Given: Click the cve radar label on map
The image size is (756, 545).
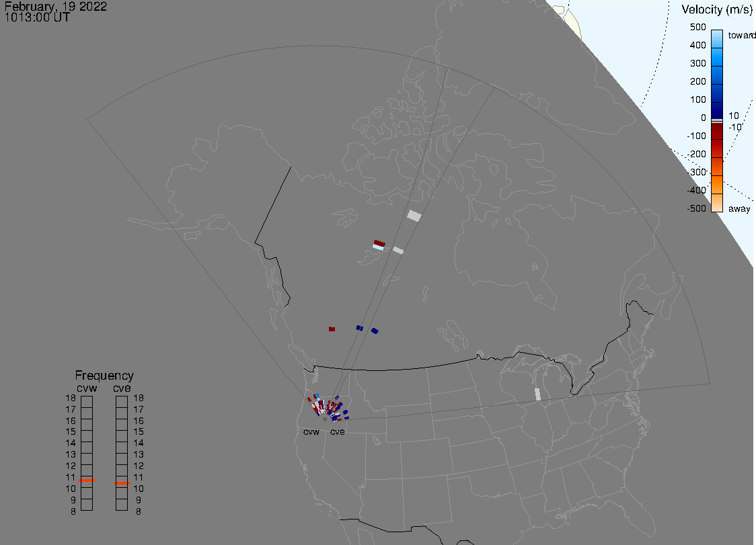Looking at the screenshot, I should click(x=338, y=431).
